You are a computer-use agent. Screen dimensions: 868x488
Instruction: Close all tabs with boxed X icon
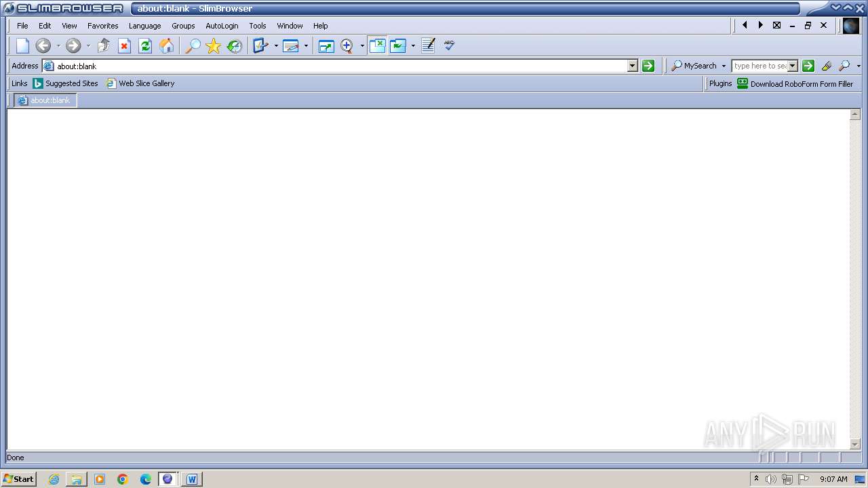click(776, 25)
